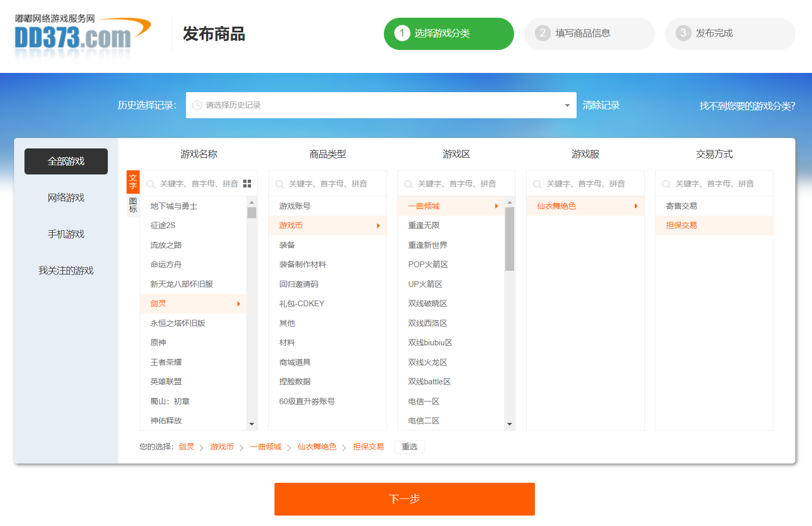The image size is (812, 526).
Task: Select 寄售交易 trade method
Action: pos(714,206)
